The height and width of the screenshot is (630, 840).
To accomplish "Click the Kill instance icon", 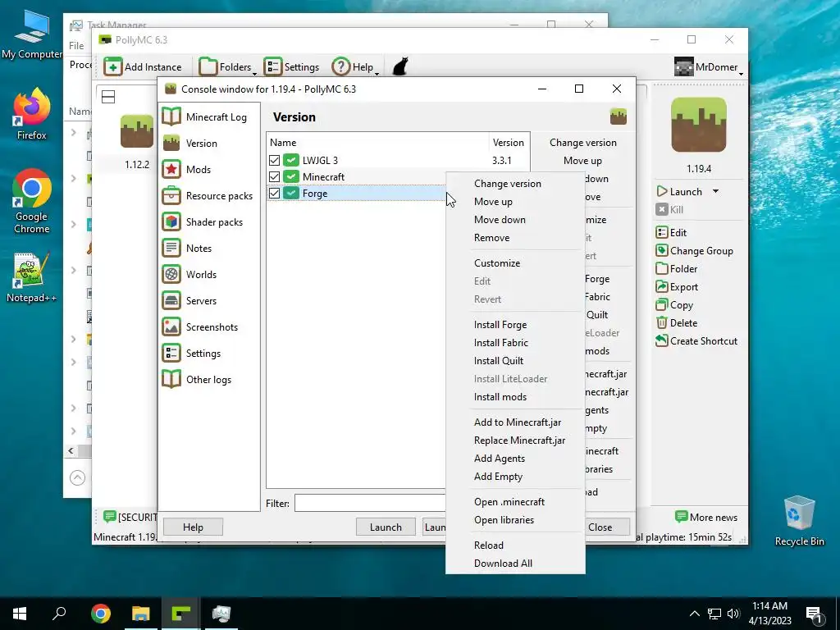I will [662, 209].
